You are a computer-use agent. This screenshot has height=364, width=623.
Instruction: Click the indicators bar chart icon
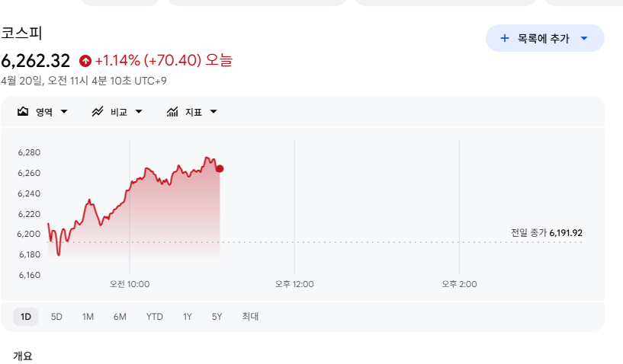click(172, 112)
